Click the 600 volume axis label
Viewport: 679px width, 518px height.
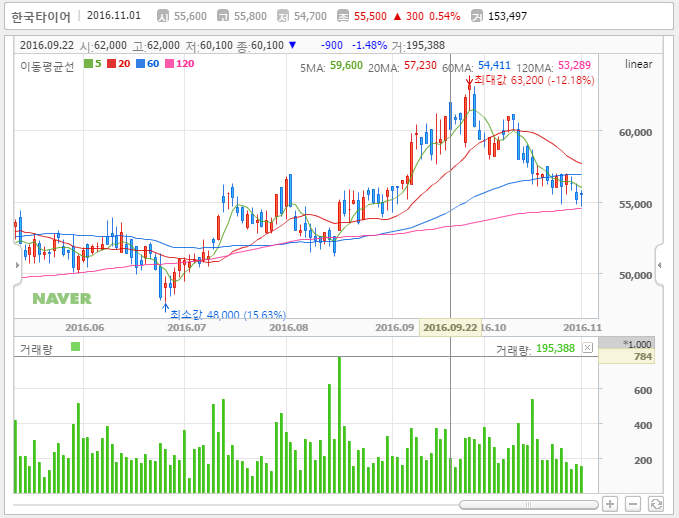pos(643,390)
